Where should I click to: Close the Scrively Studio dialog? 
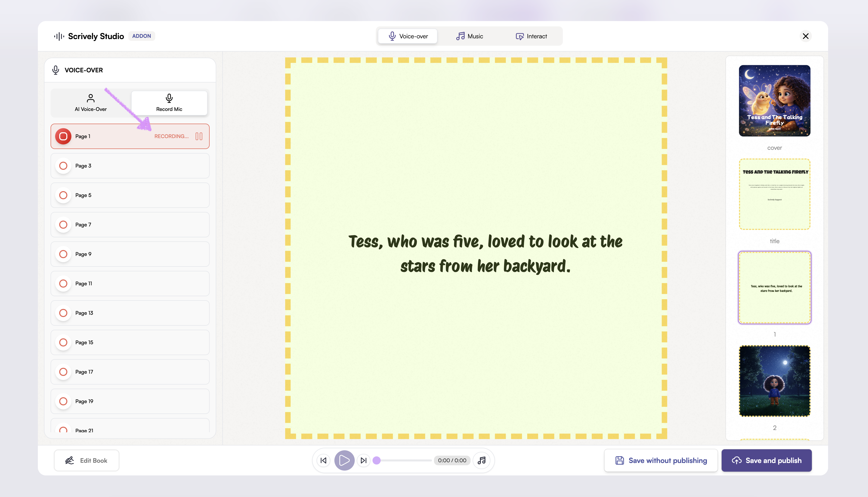(805, 36)
